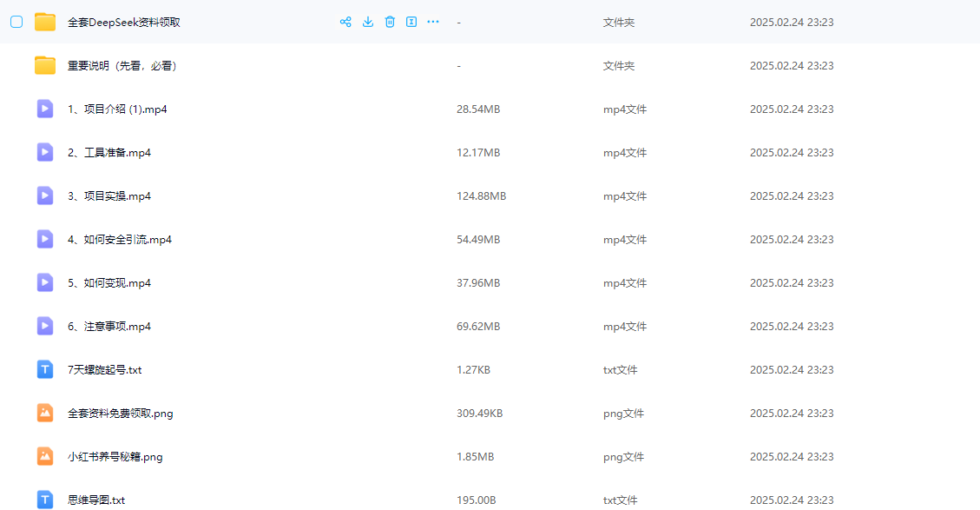The image size is (980, 510).
Task: Select the file 思维导图.txt
Action: pos(96,500)
